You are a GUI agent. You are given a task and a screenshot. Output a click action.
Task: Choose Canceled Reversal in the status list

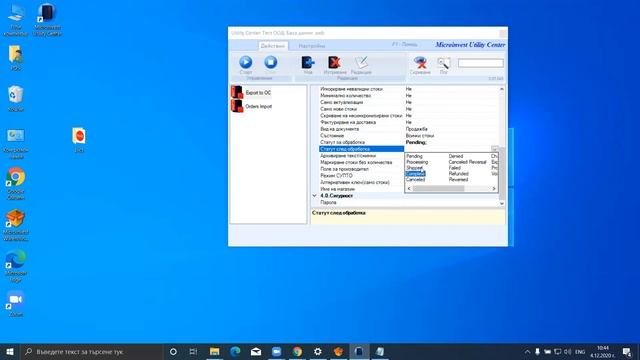[x=467, y=162]
